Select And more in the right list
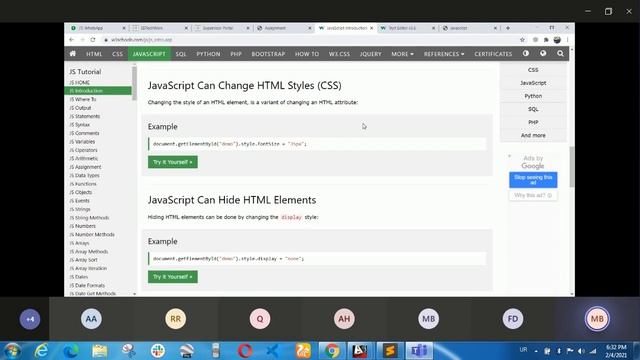The width and height of the screenshot is (640, 360). [533, 135]
